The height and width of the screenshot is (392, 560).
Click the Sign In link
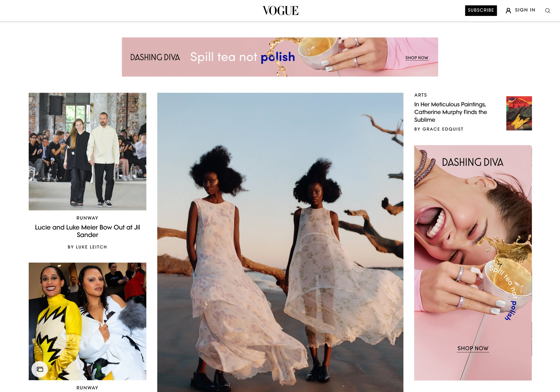525,10
